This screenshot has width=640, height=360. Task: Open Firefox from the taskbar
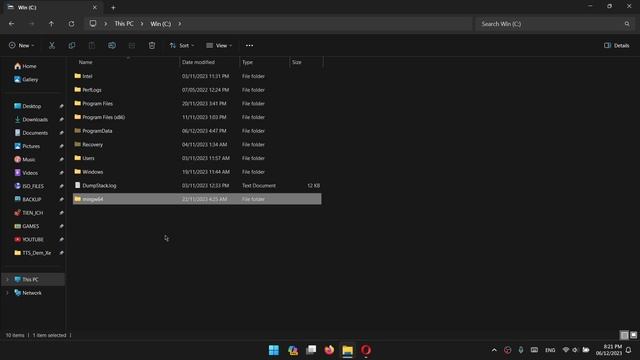point(329,350)
